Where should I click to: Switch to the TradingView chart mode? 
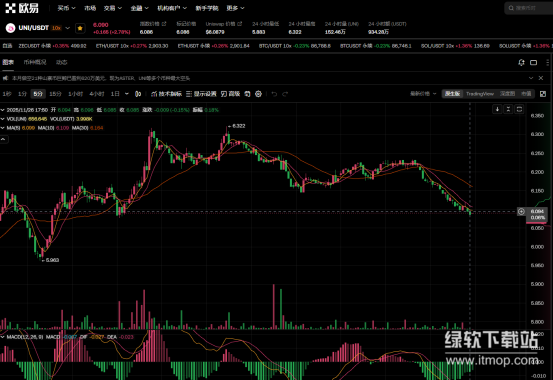coord(480,94)
